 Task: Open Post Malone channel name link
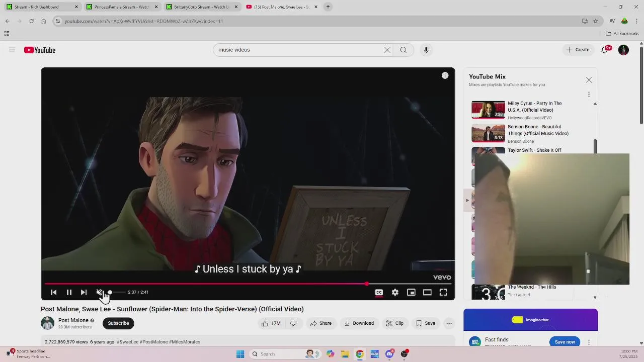pos(73,320)
